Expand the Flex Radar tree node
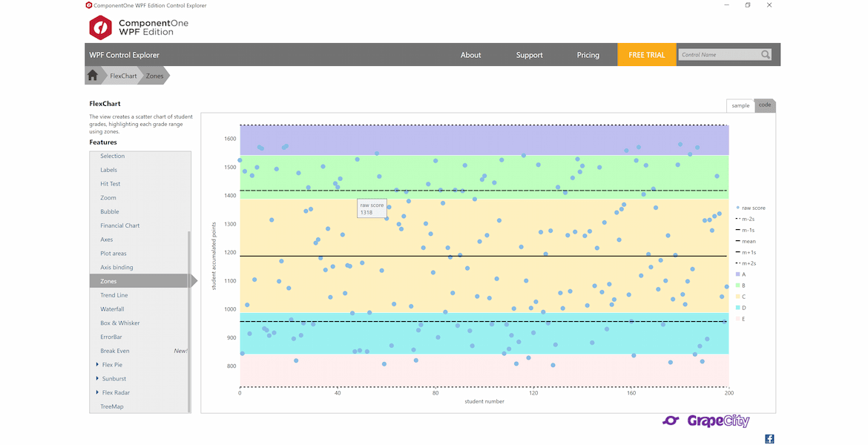 (x=97, y=392)
